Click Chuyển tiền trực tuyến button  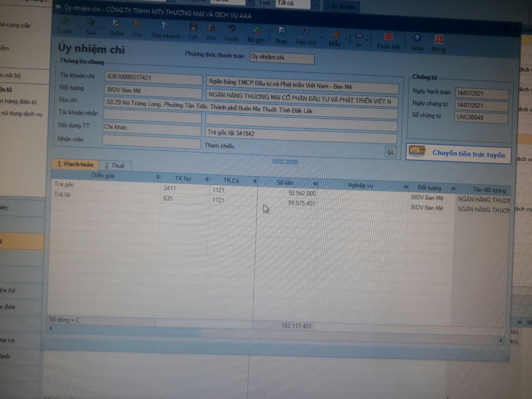tap(458, 153)
